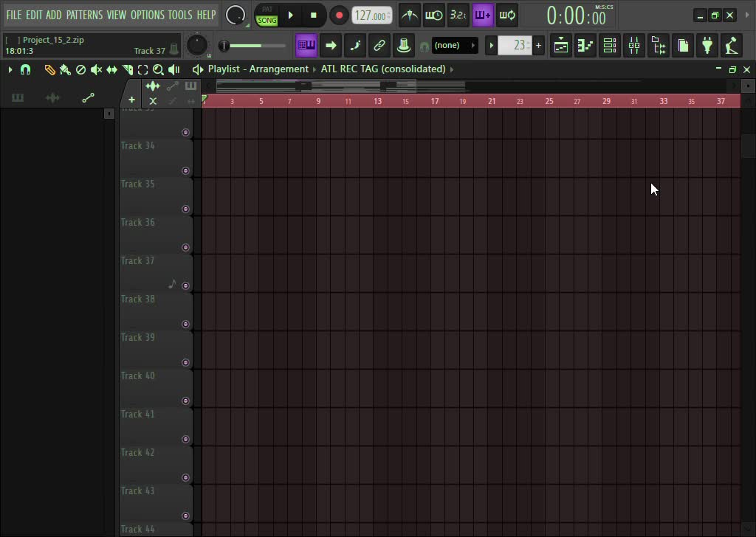The image size is (756, 537).
Task: Open the TOOLS menu
Action: click(x=179, y=15)
